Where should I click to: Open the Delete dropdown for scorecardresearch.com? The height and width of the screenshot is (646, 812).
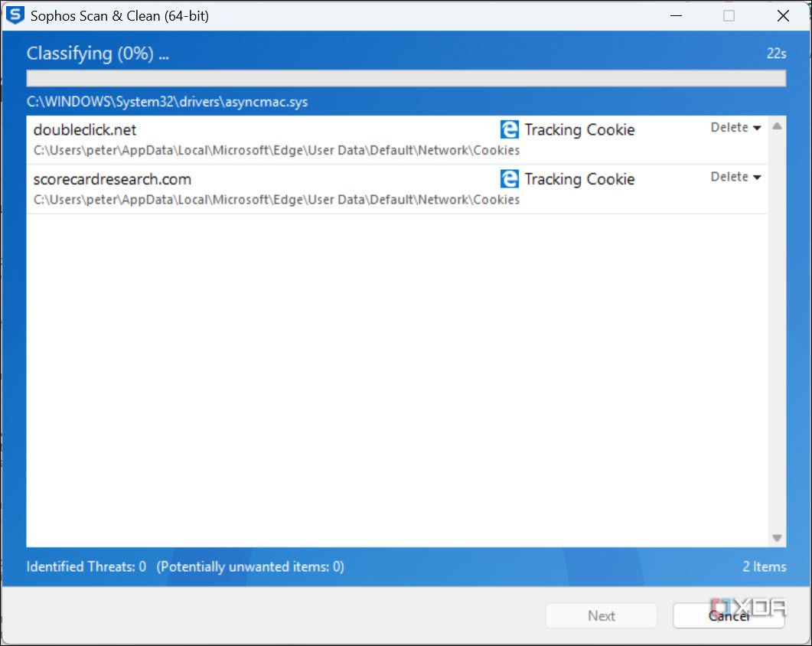tap(735, 177)
